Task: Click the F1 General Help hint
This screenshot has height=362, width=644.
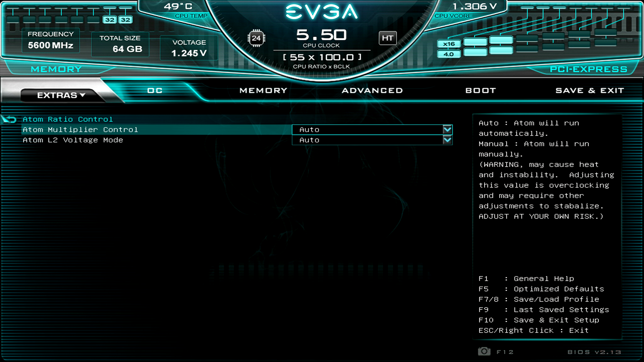Action: (x=526, y=279)
